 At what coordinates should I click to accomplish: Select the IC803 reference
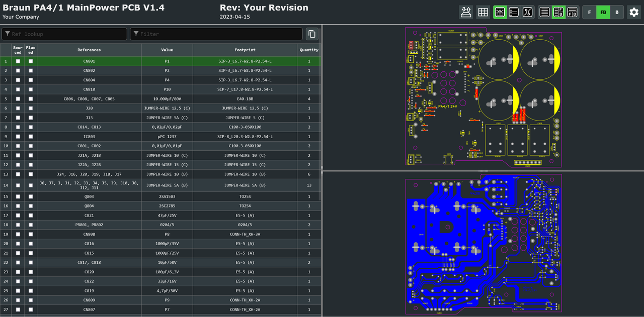(x=89, y=137)
